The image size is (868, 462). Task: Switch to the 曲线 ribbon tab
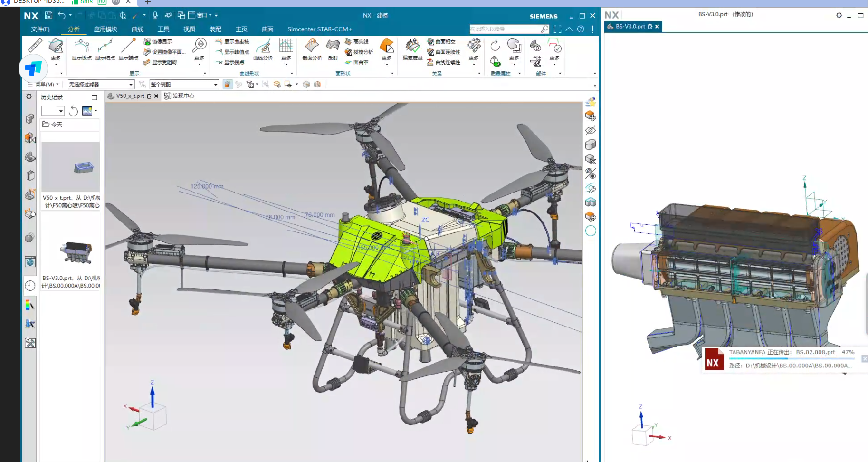137,29
